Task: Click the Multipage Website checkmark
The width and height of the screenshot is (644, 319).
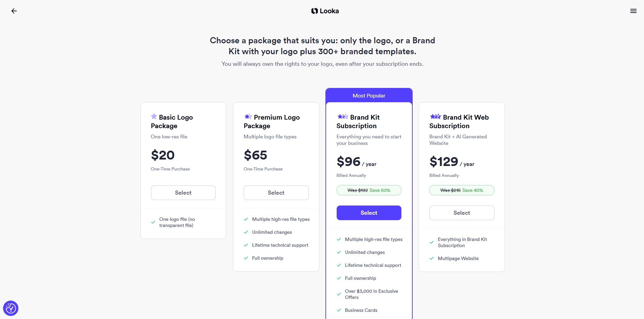Action: pos(431,258)
